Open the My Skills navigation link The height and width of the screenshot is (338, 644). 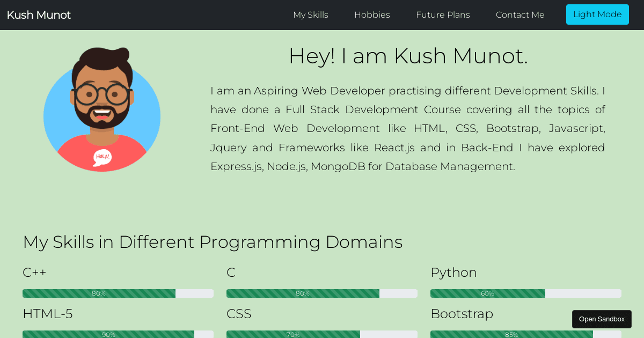(311, 14)
